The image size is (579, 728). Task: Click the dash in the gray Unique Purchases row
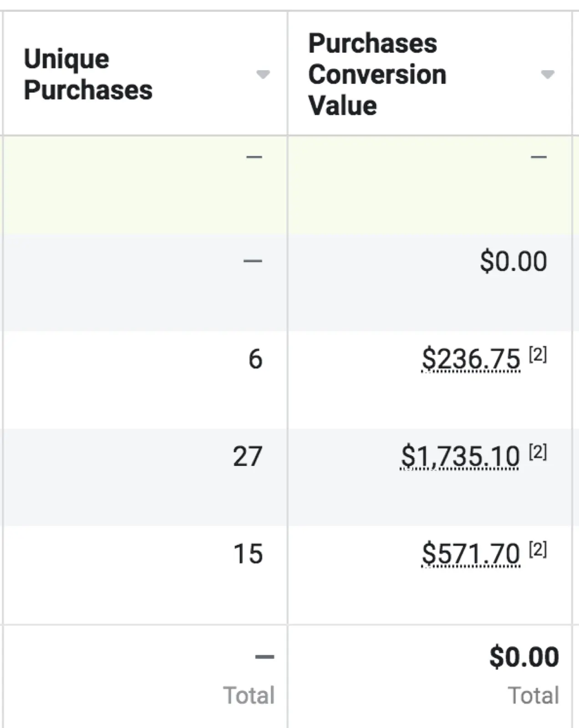tap(253, 261)
